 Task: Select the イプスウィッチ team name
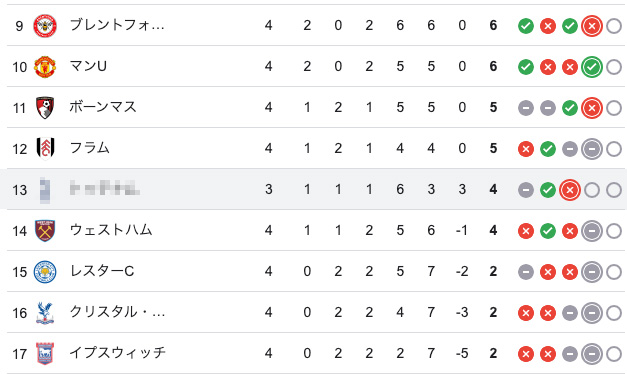click(x=118, y=353)
